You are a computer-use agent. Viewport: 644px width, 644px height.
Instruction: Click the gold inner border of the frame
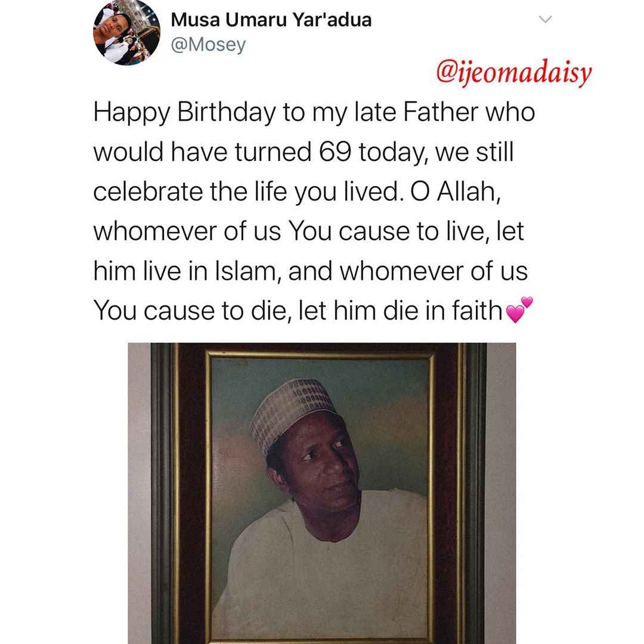pyautogui.click(x=208, y=493)
